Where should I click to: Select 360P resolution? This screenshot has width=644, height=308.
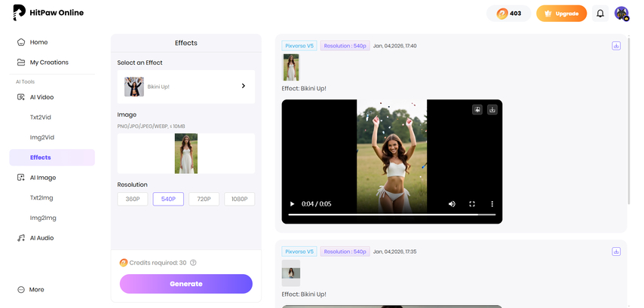point(133,199)
